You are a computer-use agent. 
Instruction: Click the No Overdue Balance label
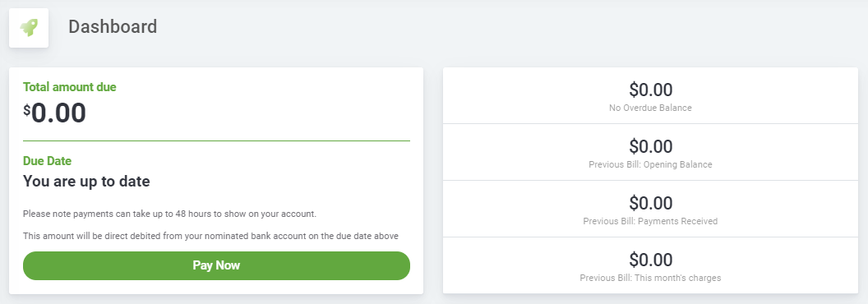point(650,108)
